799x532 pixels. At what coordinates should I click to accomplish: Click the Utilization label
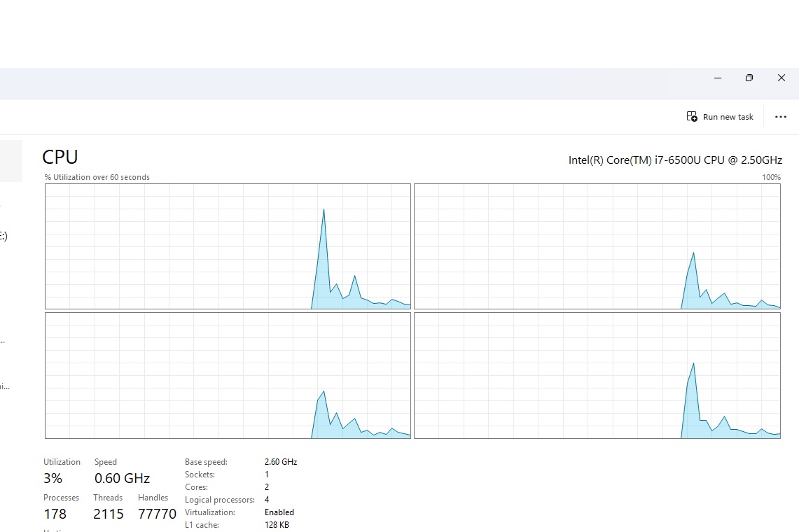coord(62,462)
